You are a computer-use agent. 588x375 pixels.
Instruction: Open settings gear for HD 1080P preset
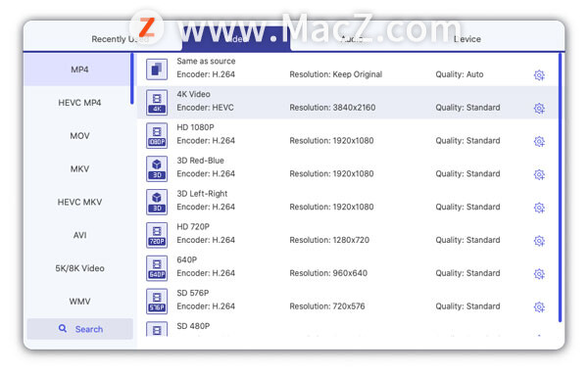coord(539,141)
